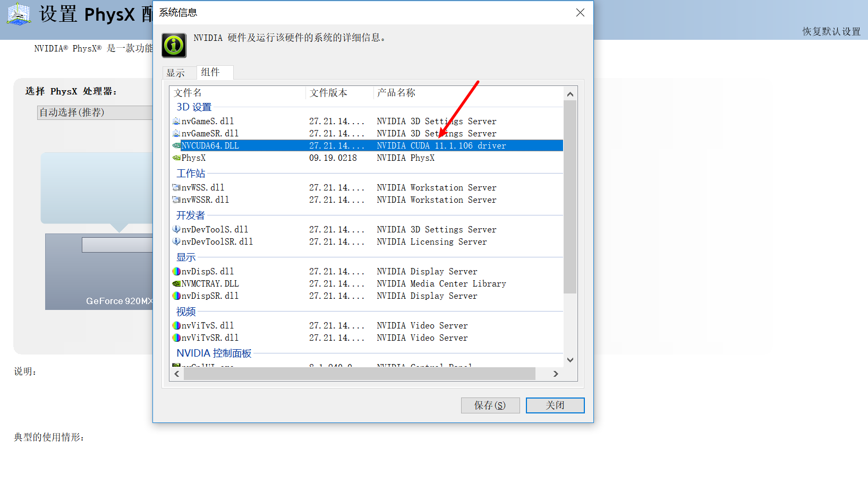
Task: Click the PhysX settings page logo icon
Action: pos(19,14)
